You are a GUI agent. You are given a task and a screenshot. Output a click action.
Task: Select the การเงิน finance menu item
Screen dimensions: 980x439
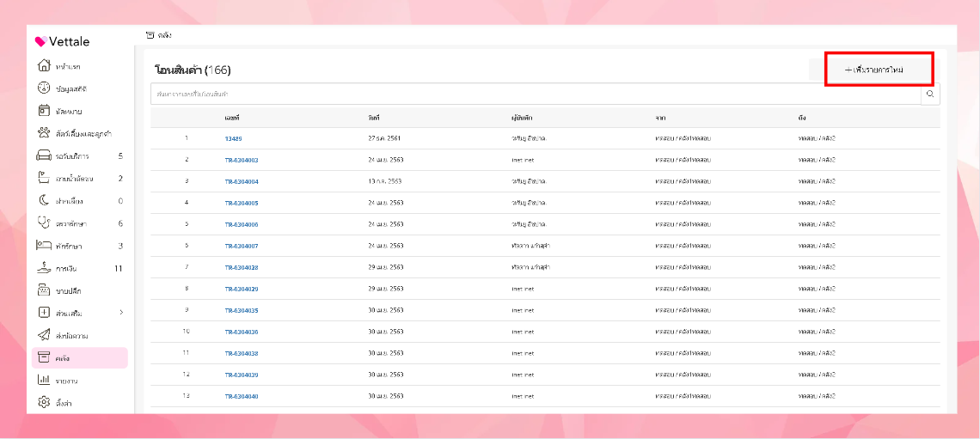click(x=67, y=268)
